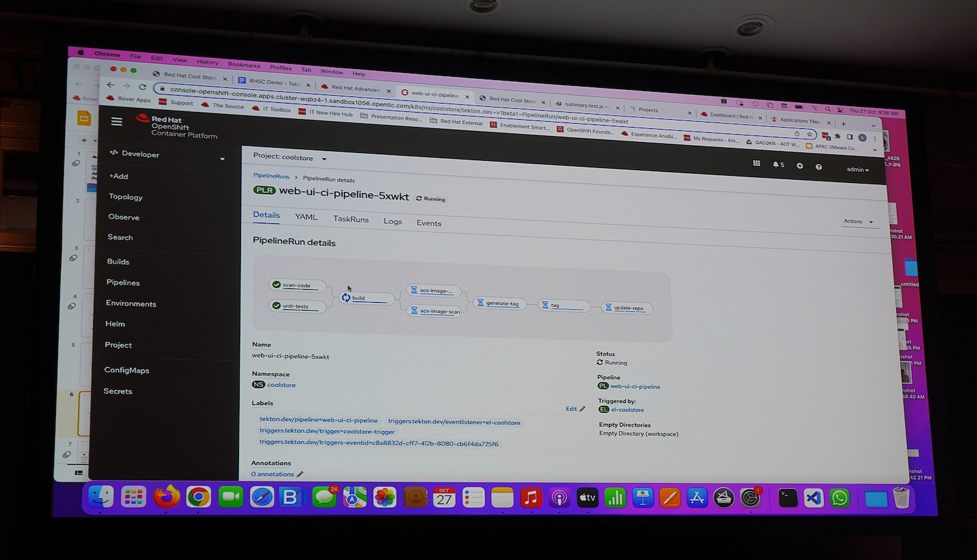Select the unit-tests task node
The image size is (977, 560).
[297, 306]
